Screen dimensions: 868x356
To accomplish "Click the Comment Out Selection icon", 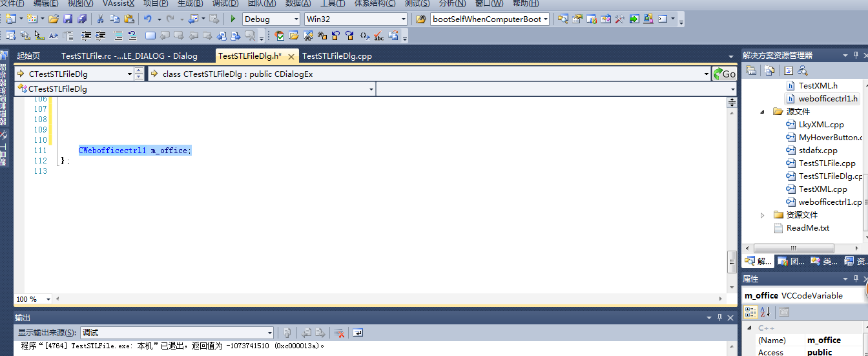I will pyautogui.click(x=118, y=36).
